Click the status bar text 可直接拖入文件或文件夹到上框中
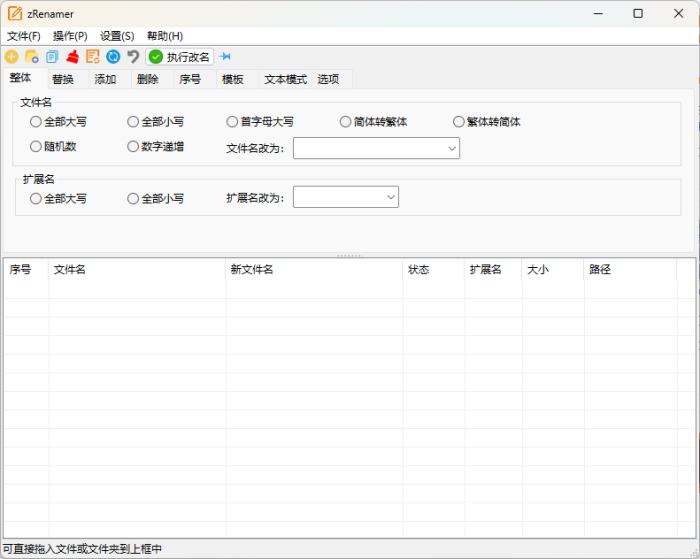The width and height of the screenshot is (700, 559). 83,549
